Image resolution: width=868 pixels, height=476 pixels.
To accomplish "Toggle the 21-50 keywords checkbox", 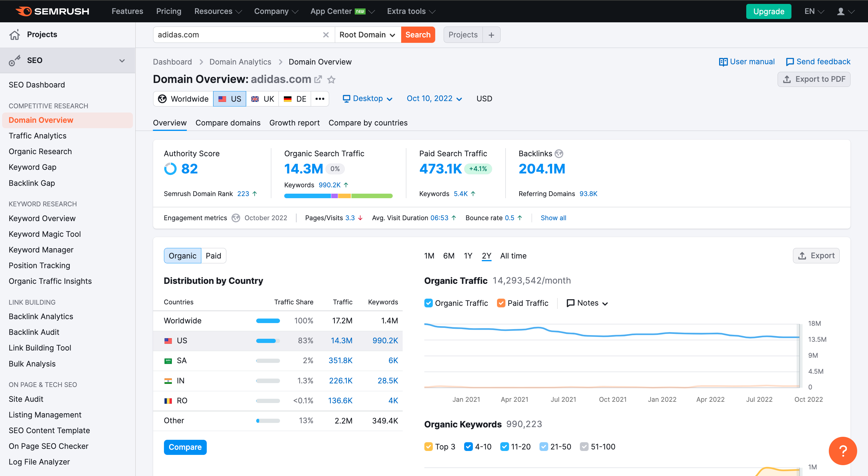I will tap(543, 447).
